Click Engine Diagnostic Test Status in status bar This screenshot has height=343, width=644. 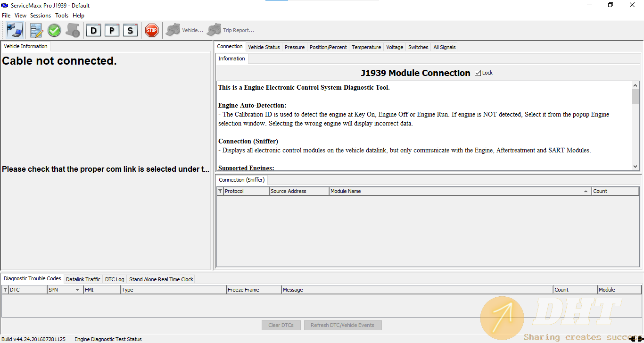coord(108,339)
